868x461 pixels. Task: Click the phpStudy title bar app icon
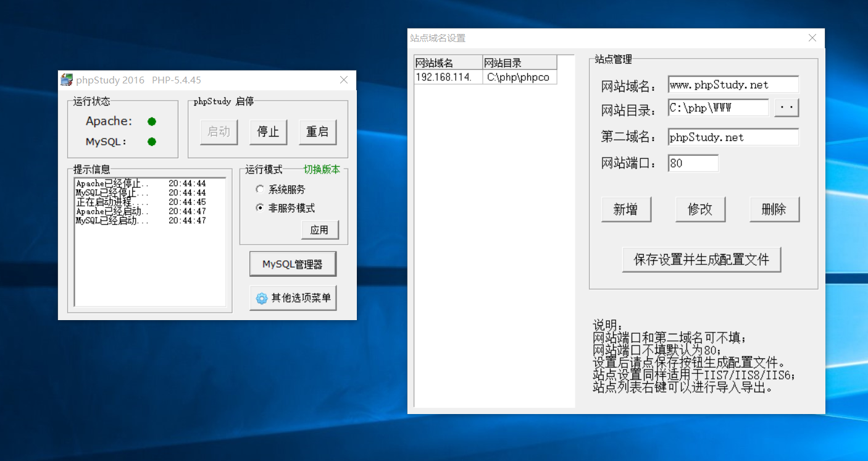coord(67,80)
